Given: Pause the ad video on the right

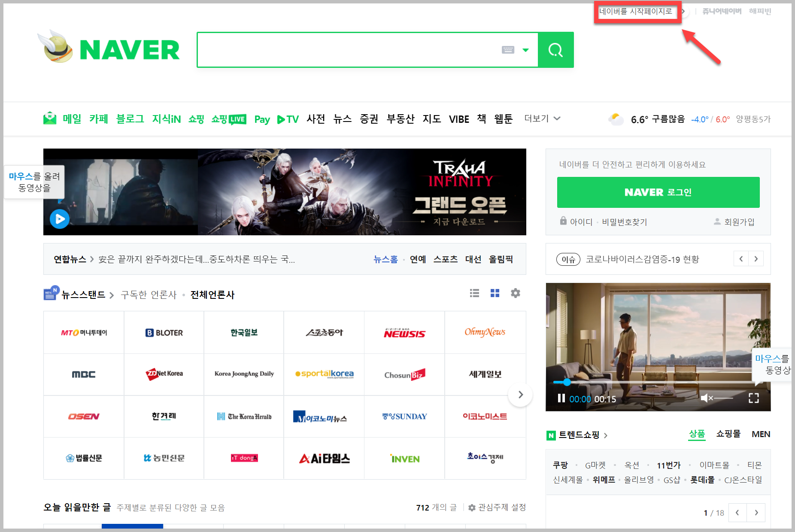Looking at the screenshot, I should (561, 398).
